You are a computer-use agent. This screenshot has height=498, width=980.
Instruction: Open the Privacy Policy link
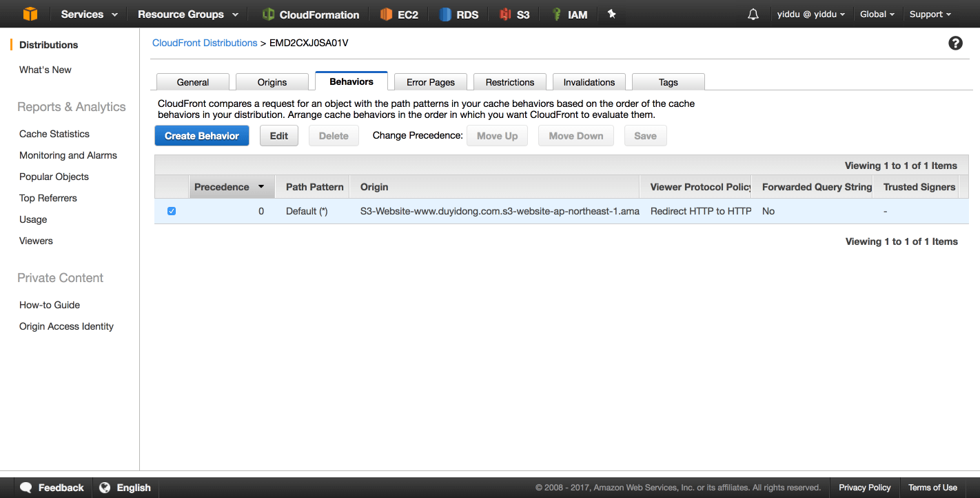click(x=865, y=488)
